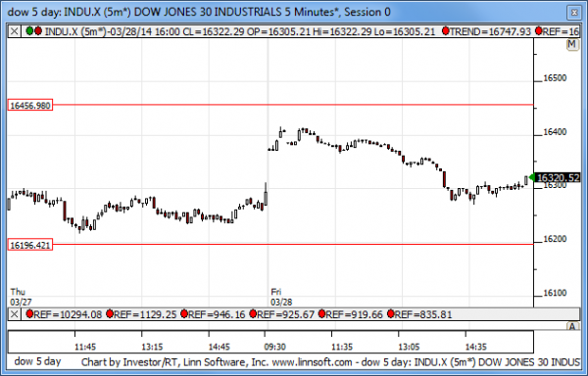Click the 16400 price scale label
Viewport: 588px width, 376px height.
click(x=555, y=132)
